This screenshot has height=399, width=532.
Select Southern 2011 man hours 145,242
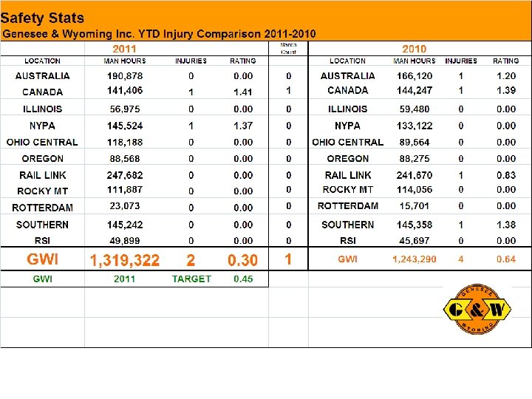click(x=125, y=225)
